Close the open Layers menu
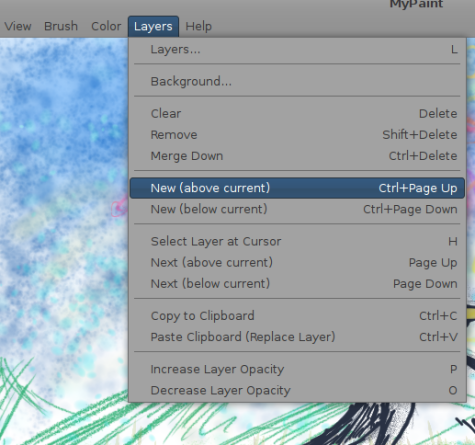 pos(153,26)
